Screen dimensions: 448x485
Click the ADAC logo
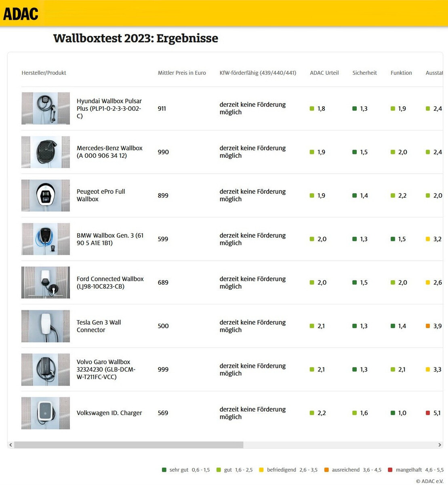tap(21, 14)
